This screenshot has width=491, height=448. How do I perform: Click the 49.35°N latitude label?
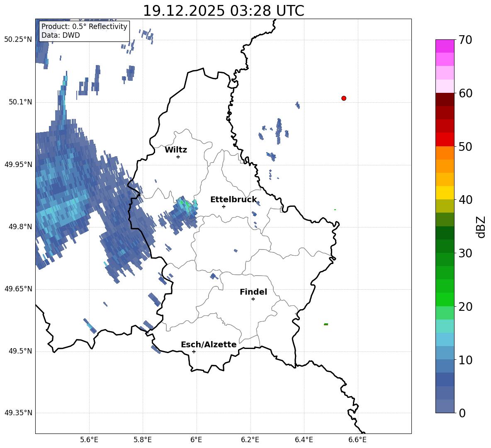pyautogui.click(x=18, y=413)
